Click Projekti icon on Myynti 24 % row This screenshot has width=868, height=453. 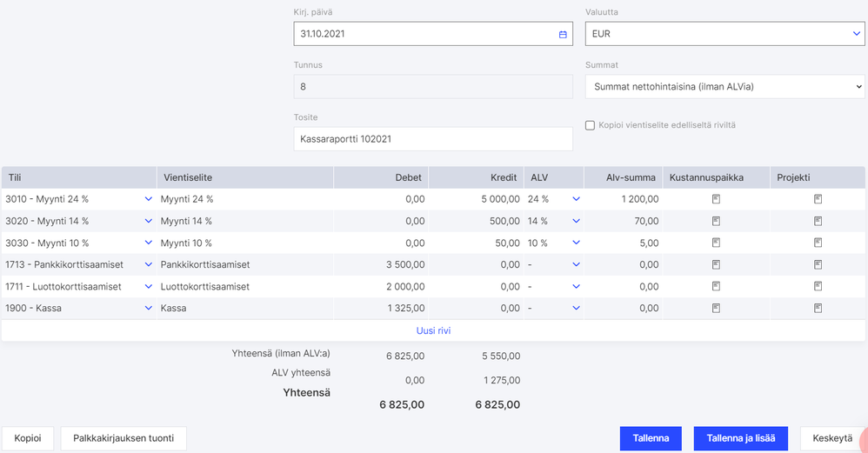pos(818,199)
